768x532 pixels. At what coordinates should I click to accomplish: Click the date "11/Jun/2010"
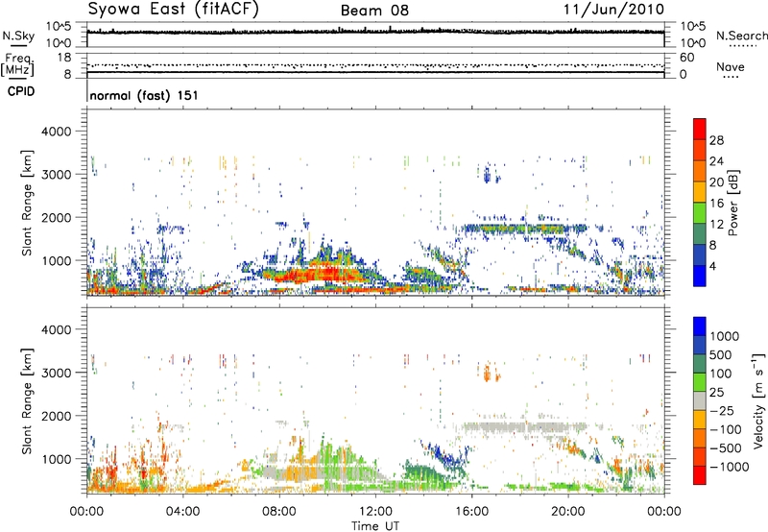click(613, 10)
